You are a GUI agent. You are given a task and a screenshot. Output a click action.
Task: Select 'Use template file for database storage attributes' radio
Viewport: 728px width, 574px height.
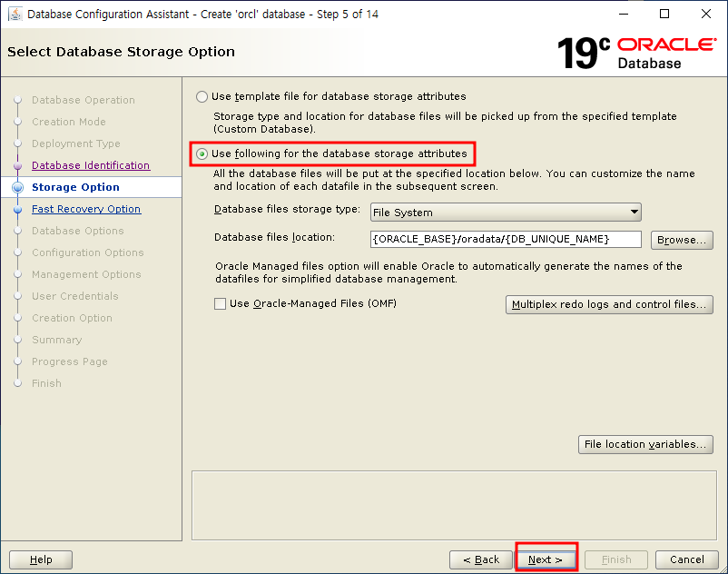pyautogui.click(x=202, y=96)
